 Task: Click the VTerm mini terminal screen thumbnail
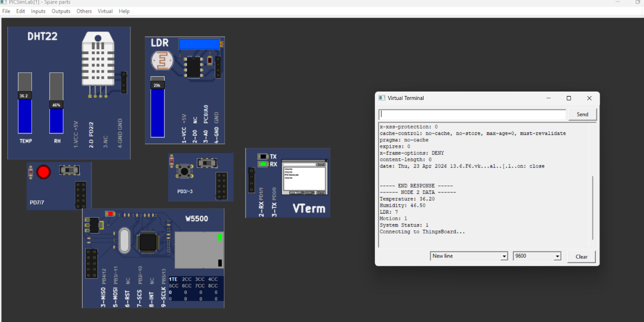tap(305, 178)
